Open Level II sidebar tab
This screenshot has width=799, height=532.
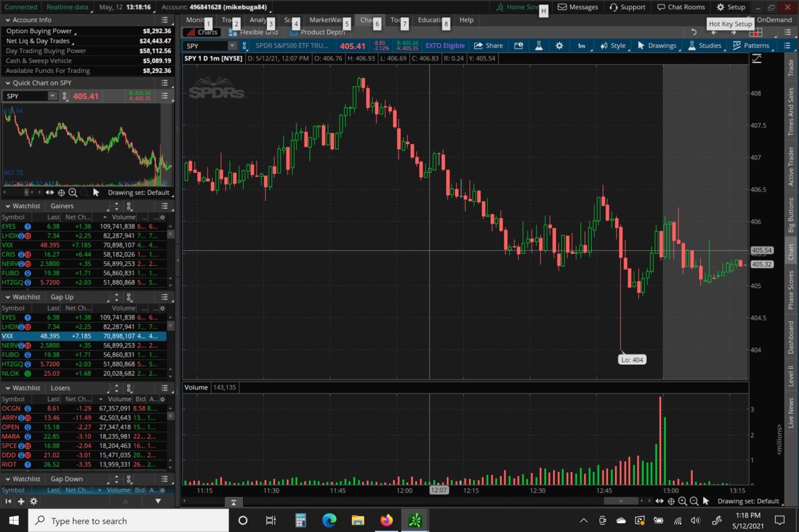click(791, 376)
